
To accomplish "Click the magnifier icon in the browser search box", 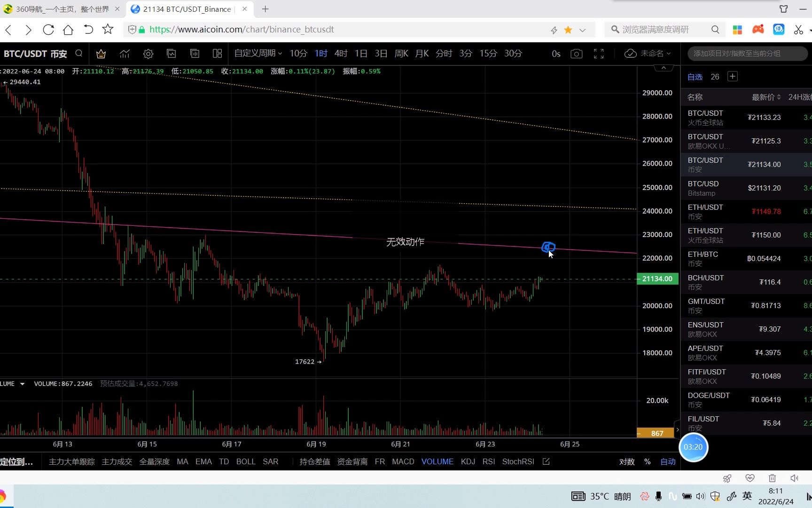I will click(715, 30).
